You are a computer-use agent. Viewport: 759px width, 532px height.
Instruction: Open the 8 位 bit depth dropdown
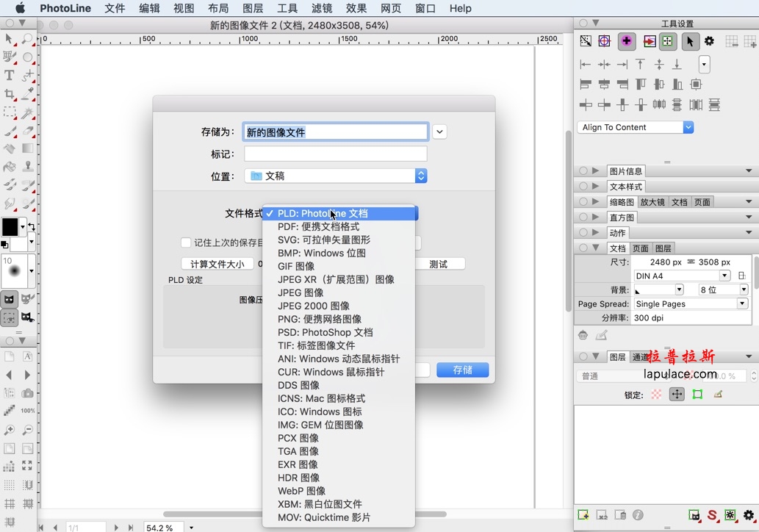[724, 290]
